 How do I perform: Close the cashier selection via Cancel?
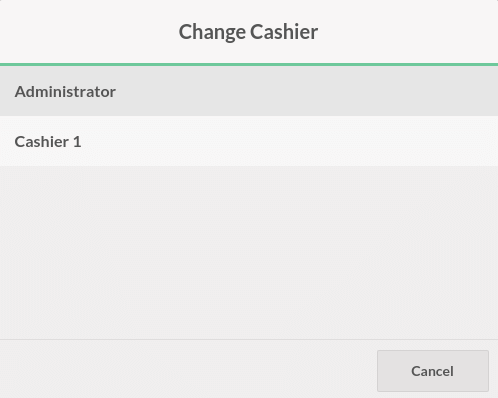(x=433, y=371)
